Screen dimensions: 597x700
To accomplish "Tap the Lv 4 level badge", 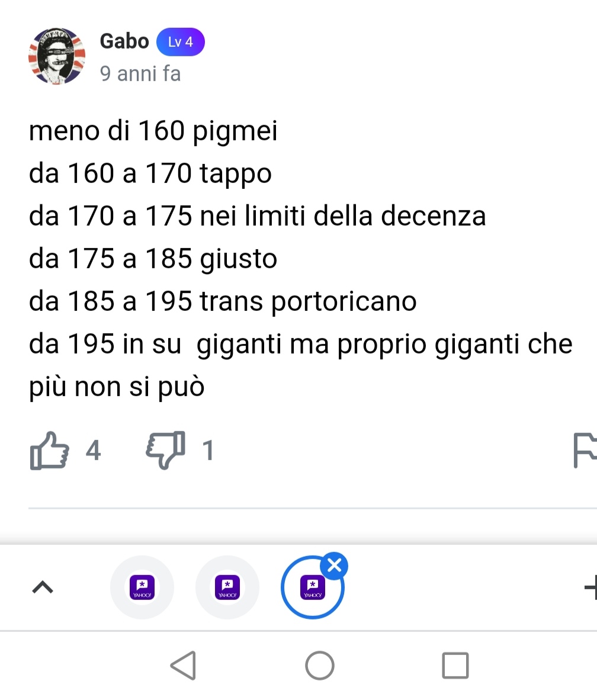I will coord(181,42).
